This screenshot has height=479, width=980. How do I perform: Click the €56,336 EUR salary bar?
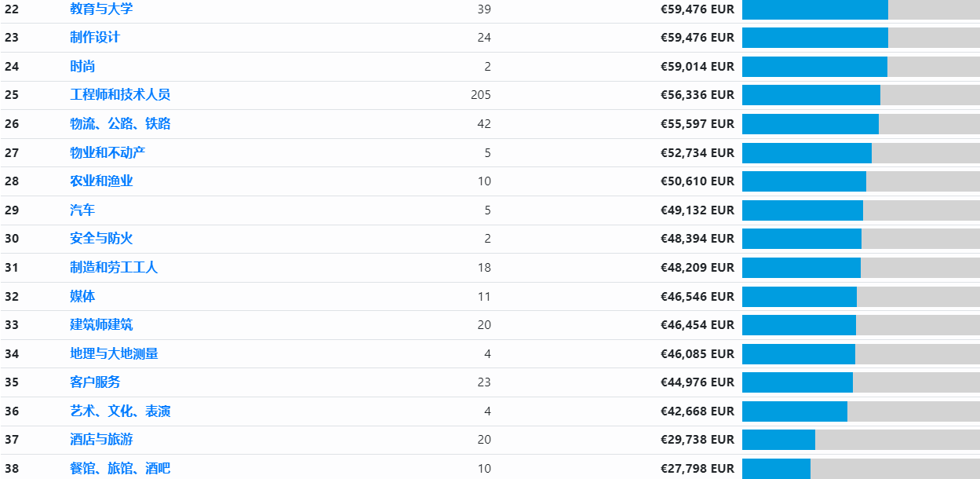pyautogui.click(x=811, y=95)
